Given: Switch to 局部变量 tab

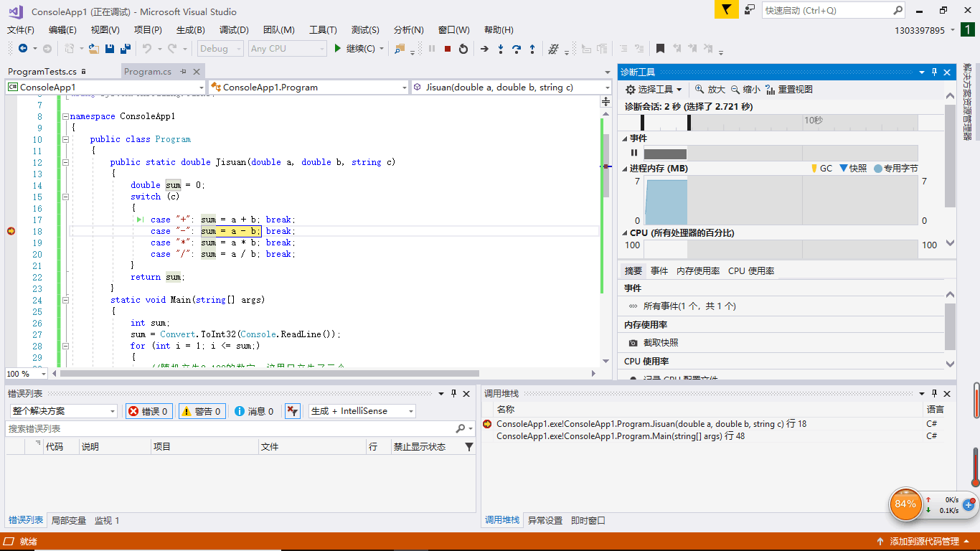Looking at the screenshot, I should [x=69, y=520].
